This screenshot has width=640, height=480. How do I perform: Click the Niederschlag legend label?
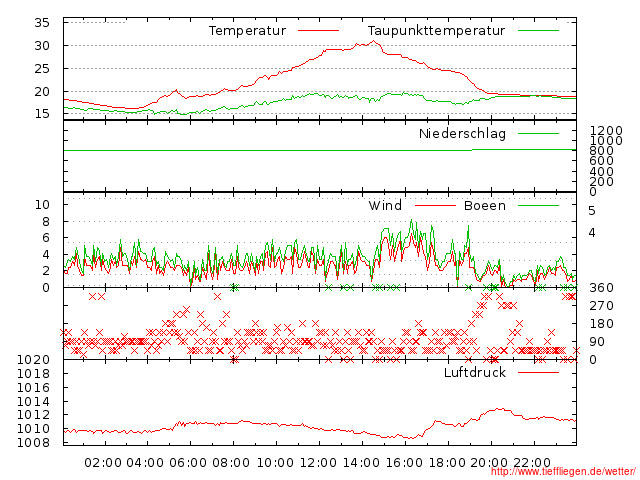coord(462,134)
